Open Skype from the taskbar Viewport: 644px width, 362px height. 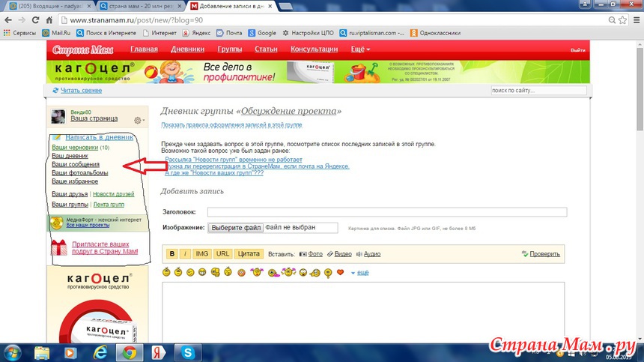tap(188, 353)
